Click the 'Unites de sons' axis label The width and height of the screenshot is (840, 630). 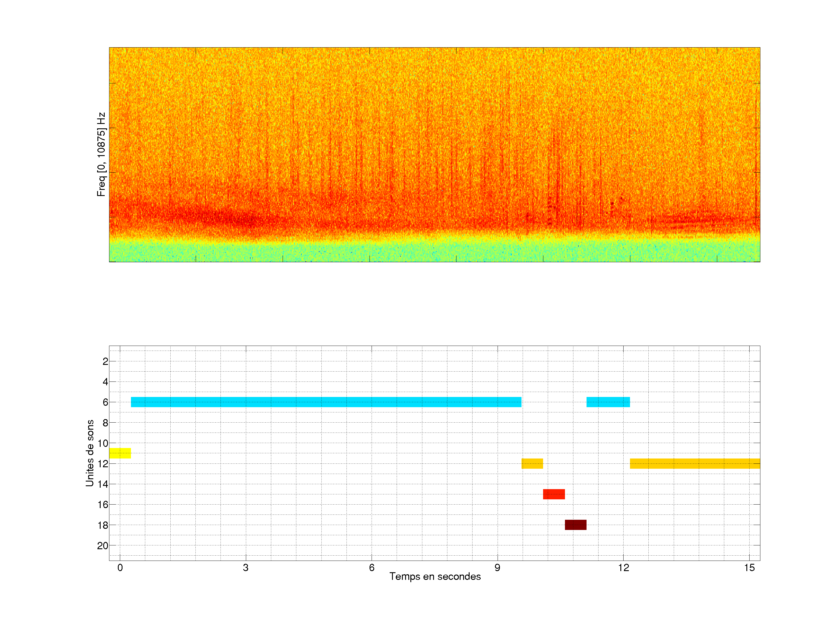[90, 453]
